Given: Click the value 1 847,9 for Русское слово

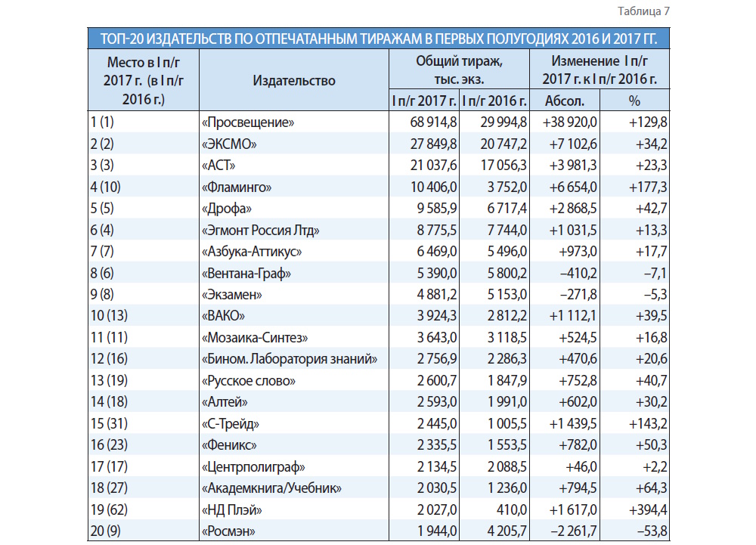Looking at the screenshot, I should (x=507, y=381).
